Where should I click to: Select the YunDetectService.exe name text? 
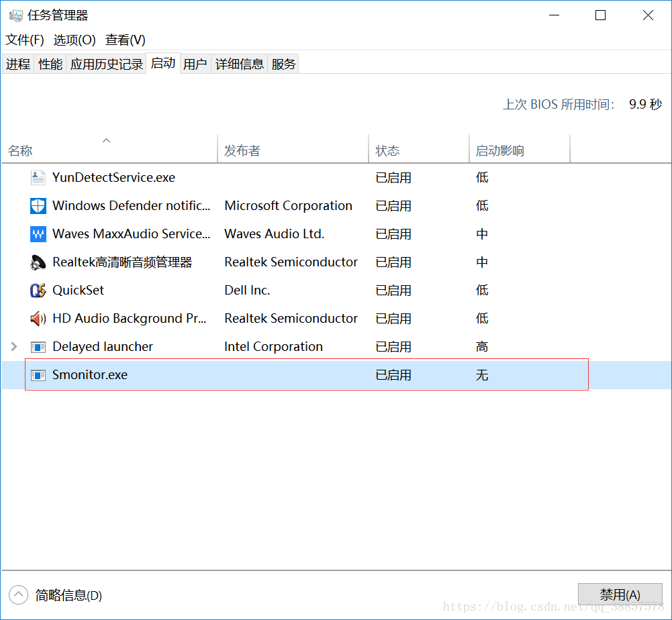(113, 177)
